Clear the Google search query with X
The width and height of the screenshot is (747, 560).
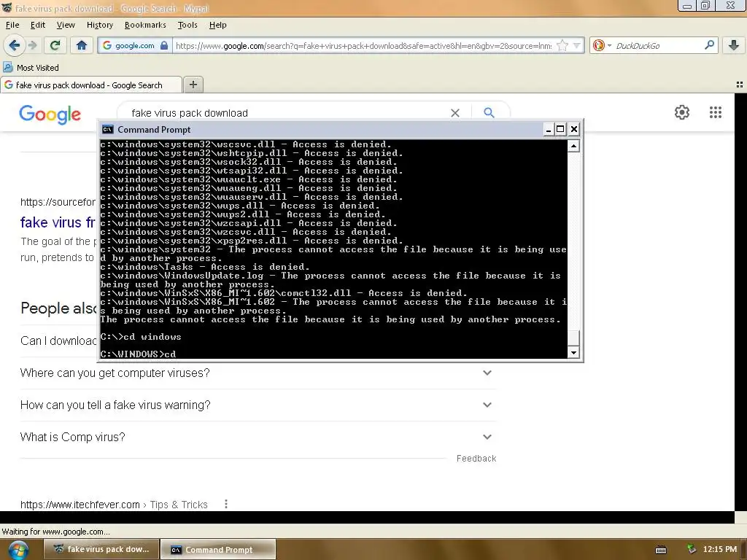click(455, 113)
